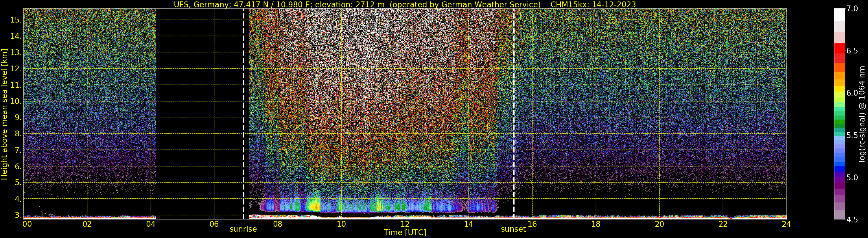Click the "3." height axis tick label
Screen dimensions: 868x238
(18, 215)
